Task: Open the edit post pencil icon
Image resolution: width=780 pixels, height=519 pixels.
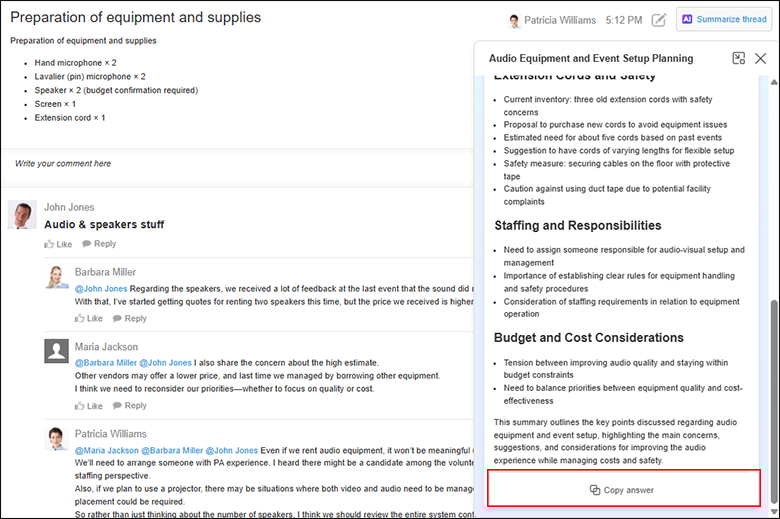Action: tap(659, 20)
